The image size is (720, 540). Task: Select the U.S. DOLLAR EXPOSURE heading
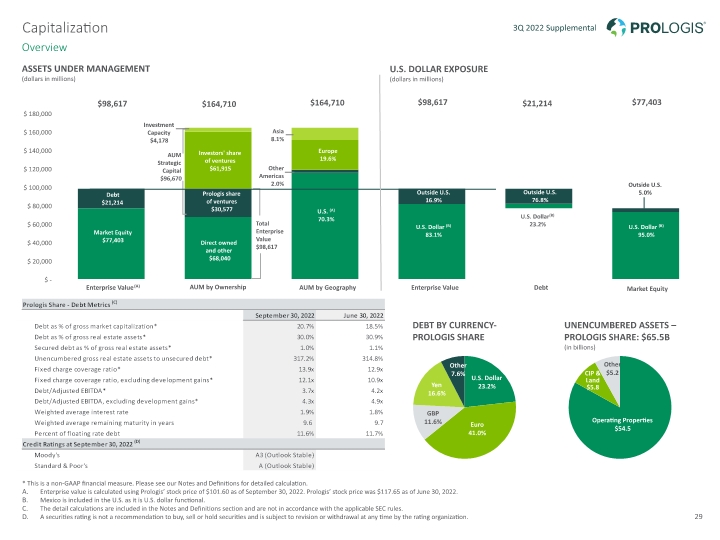coord(439,69)
